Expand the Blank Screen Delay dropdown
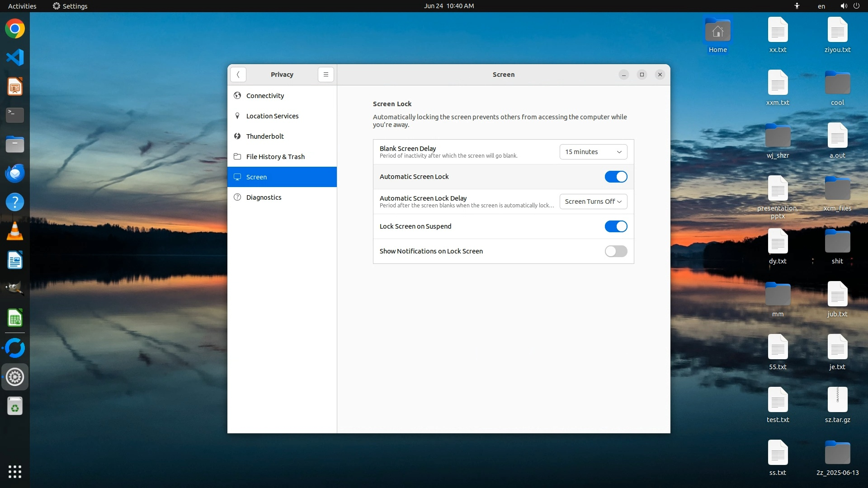Image resolution: width=868 pixels, height=488 pixels. tap(593, 152)
